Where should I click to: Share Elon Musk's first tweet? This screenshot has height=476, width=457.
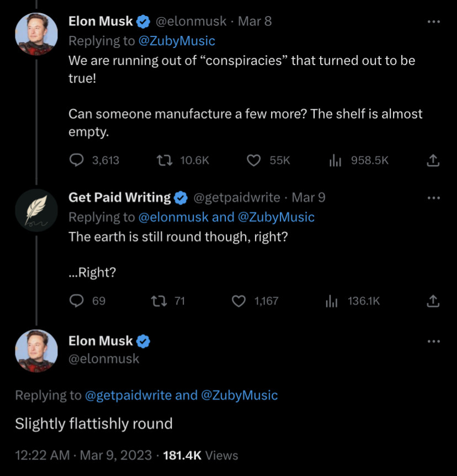click(x=433, y=161)
